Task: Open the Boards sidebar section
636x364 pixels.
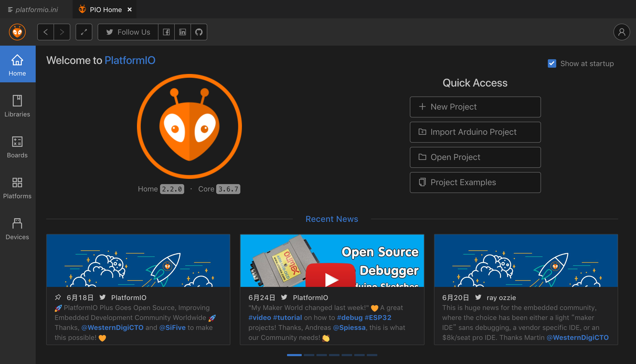Action: coord(17,146)
